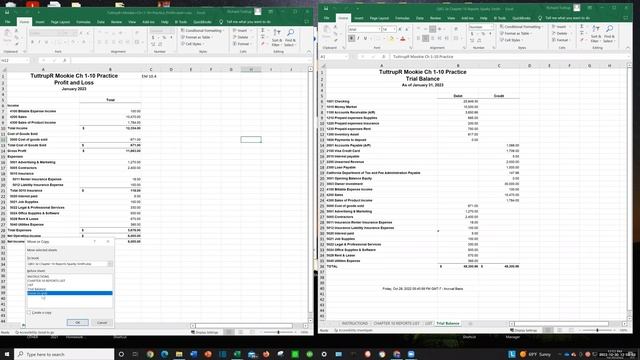Check Create a copy checkbox
Viewport: 640px width, 360px height.
click(x=29, y=313)
